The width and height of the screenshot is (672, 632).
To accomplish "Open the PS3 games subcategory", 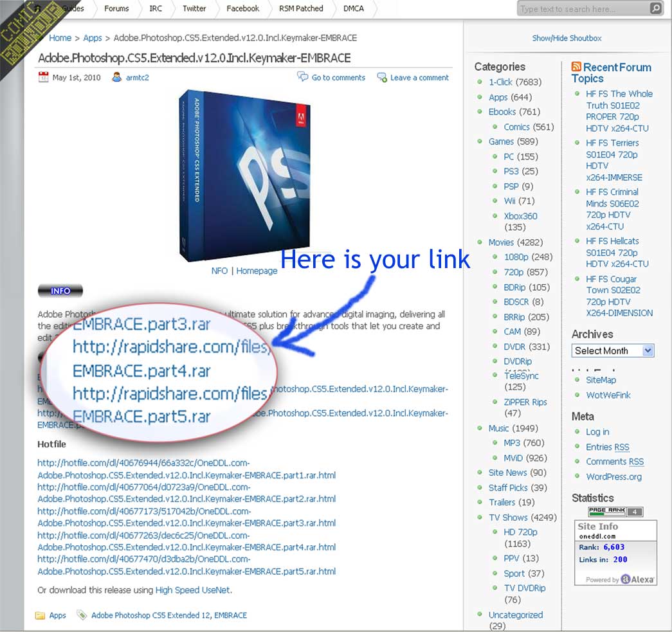I will 511,171.
